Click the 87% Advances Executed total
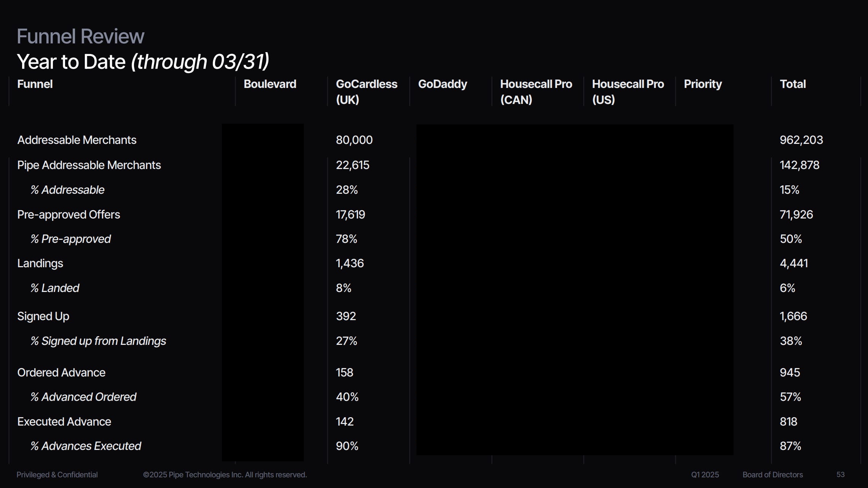The width and height of the screenshot is (868, 488). coord(790,446)
